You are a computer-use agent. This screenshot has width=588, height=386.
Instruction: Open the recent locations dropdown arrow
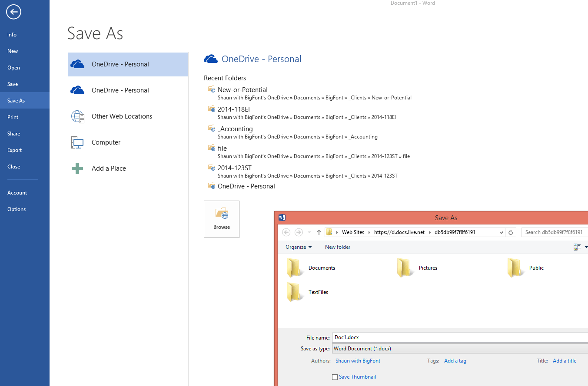tap(309, 232)
